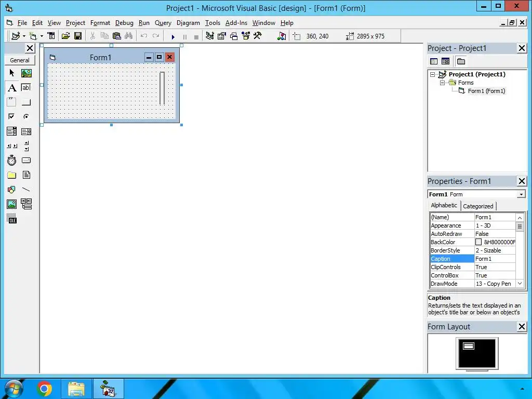Click the AutoRedraw property value False

pyautogui.click(x=495, y=234)
